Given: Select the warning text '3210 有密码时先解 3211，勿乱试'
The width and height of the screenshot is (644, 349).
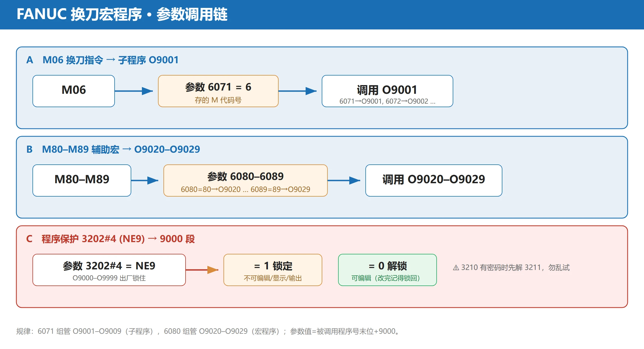Looking at the screenshot, I should coord(515,267).
